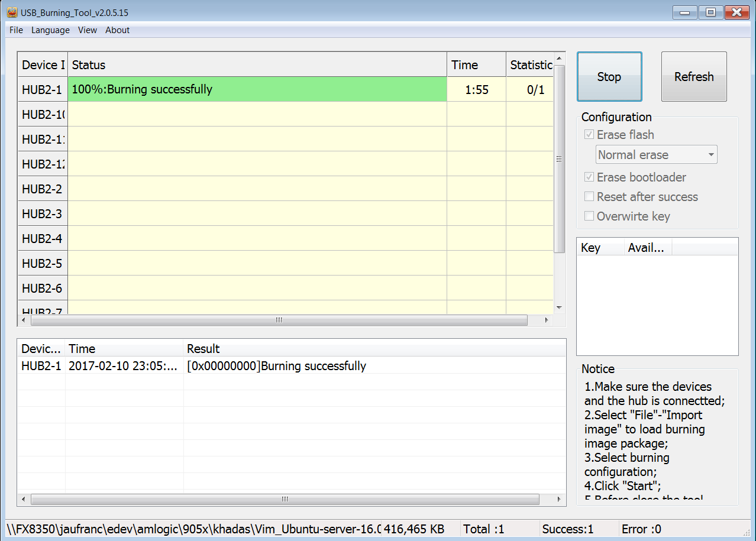Click the Result column header in log
756x541 pixels.
tap(374, 349)
